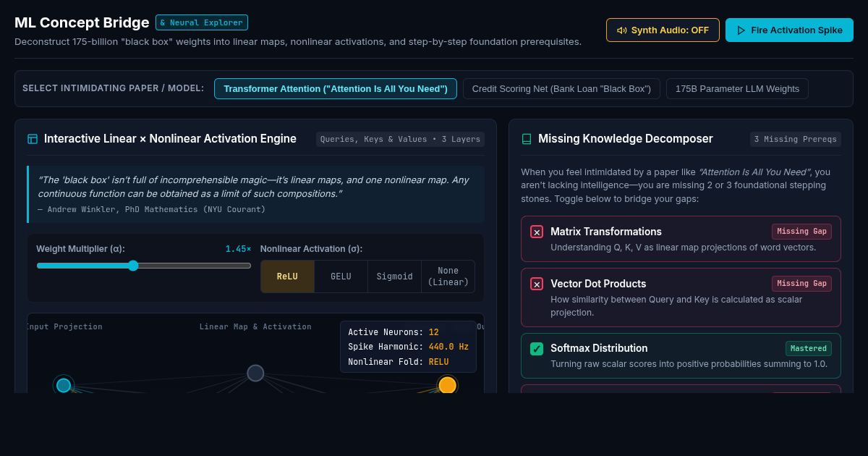The height and width of the screenshot is (456, 868).
Task: Uncheck the Softmax Distribution checkbox
Action: coord(537,349)
